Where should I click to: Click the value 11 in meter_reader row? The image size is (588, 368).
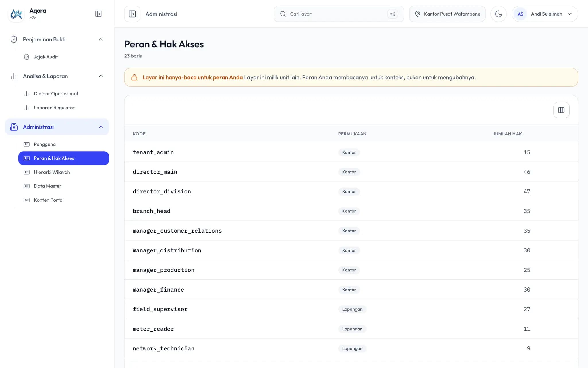point(527,329)
